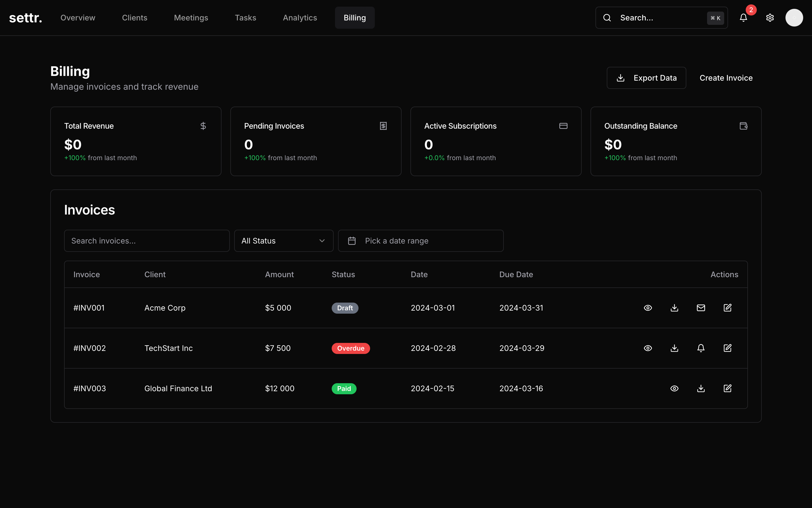Edit invoice #INV003

point(727,388)
